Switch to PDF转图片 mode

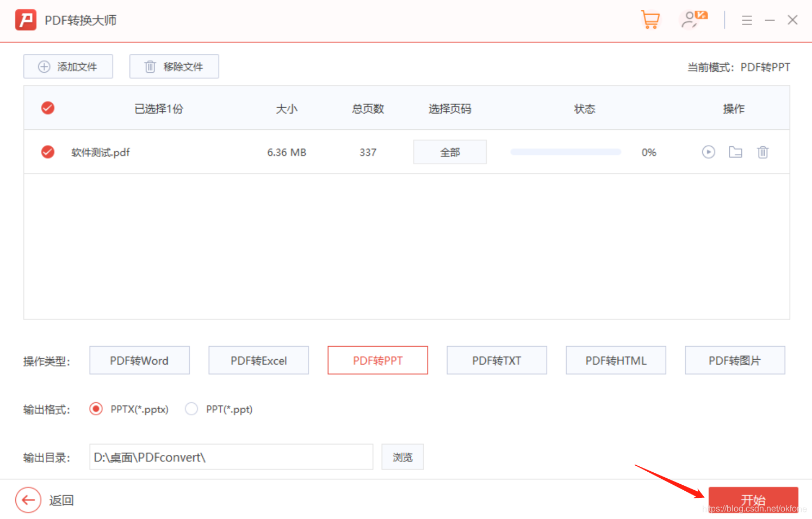pyautogui.click(x=735, y=360)
